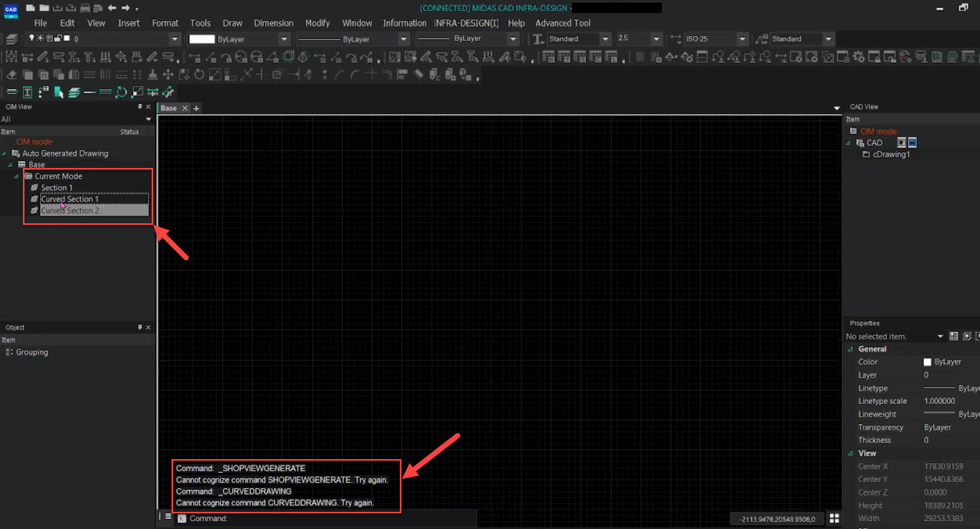Open the layer name dropdown

point(175,39)
